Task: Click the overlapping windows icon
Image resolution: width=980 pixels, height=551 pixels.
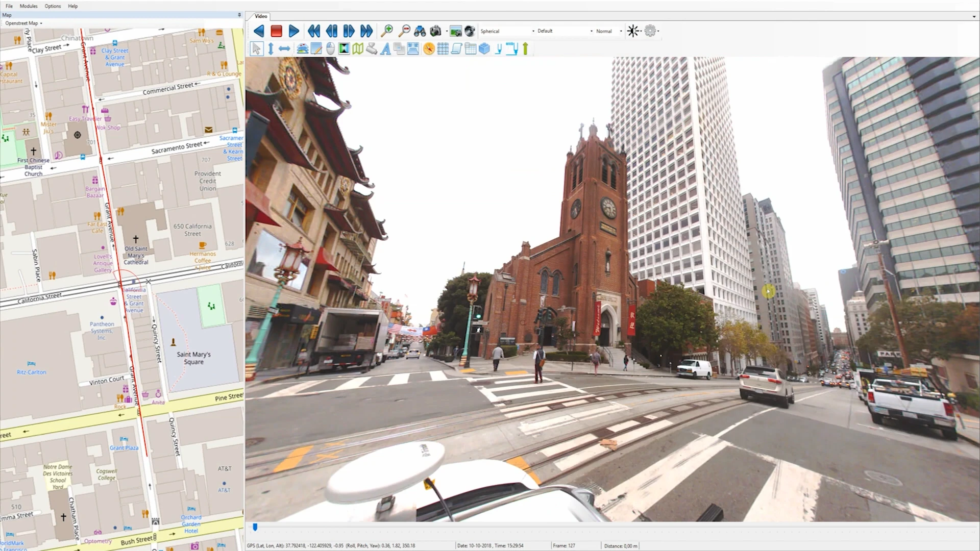Action: [x=399, y=48]
